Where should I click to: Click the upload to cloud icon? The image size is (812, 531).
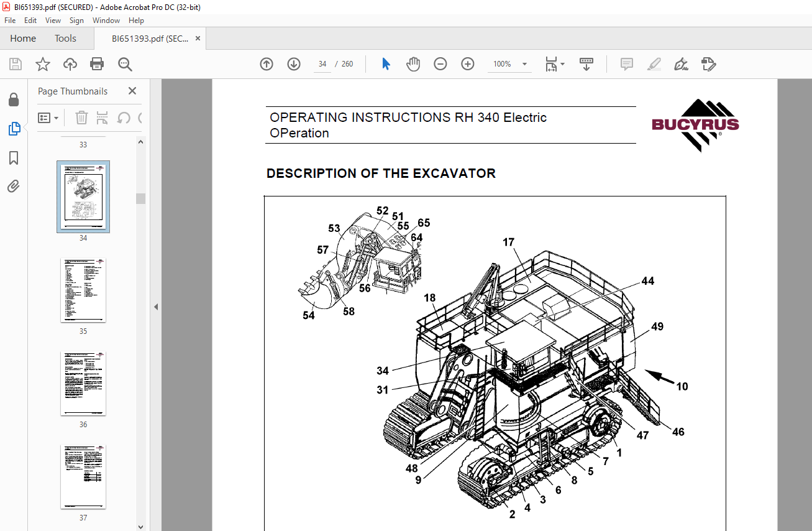(x=70, y=64)
